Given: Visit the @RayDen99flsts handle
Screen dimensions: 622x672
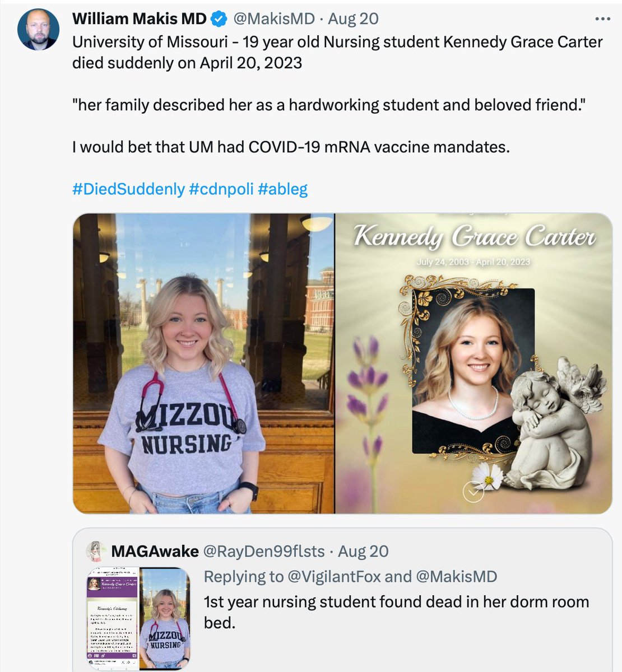Looking at the screenshot, I should pos(263,551).
